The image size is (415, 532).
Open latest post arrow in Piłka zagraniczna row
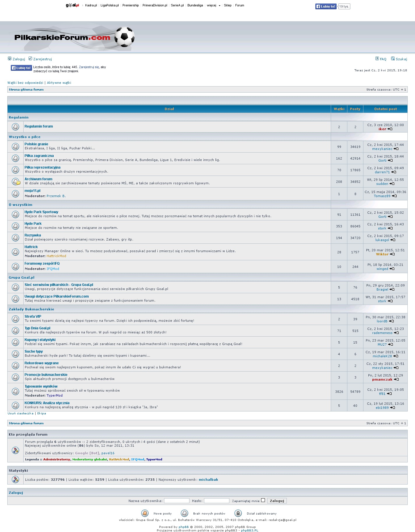click(391, 160)
